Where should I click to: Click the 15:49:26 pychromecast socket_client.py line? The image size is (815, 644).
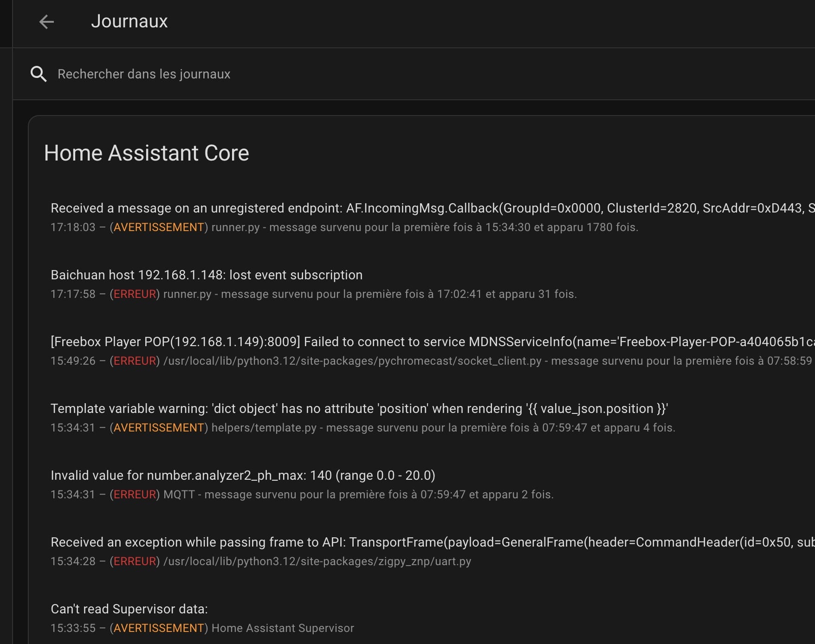pos(433,361)
